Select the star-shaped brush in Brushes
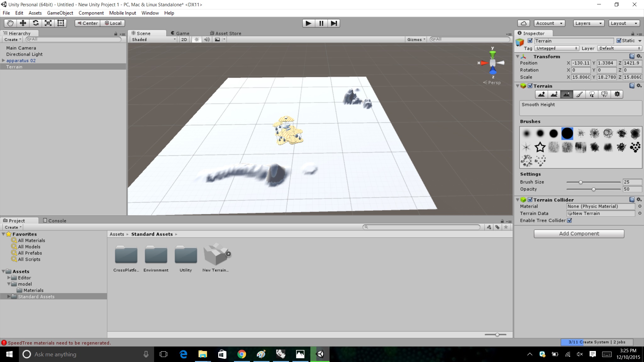 (x=540, y=147)
